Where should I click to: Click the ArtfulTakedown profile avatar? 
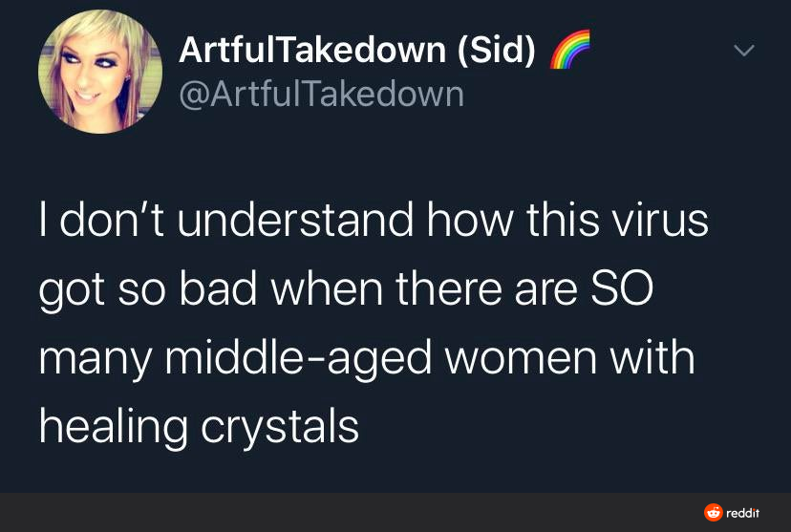(x=100, y=73)
